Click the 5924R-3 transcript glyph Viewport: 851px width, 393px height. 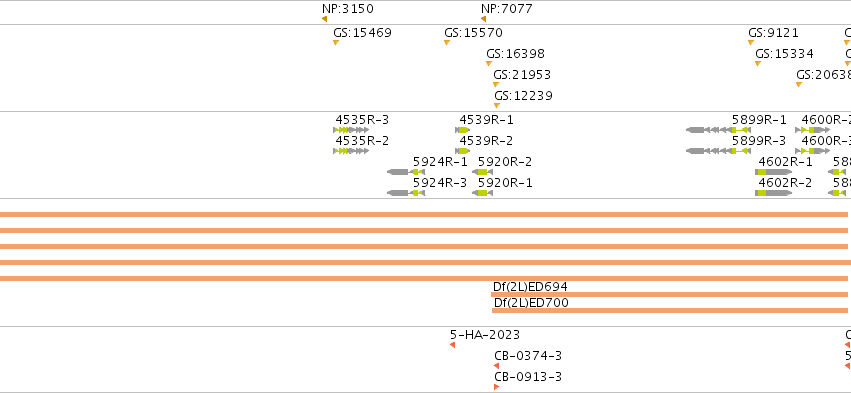(x=406, y=193)
